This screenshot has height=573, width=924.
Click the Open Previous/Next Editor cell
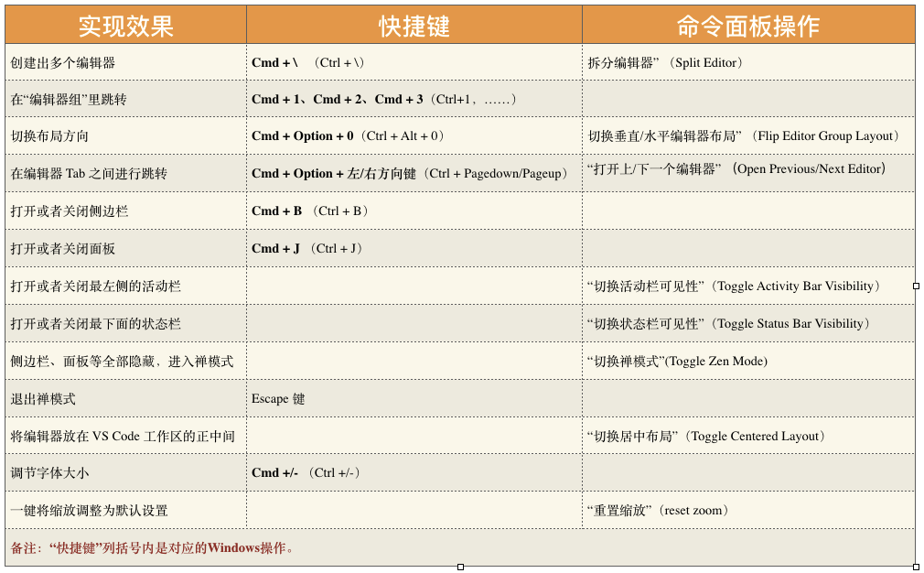point(748,173)
